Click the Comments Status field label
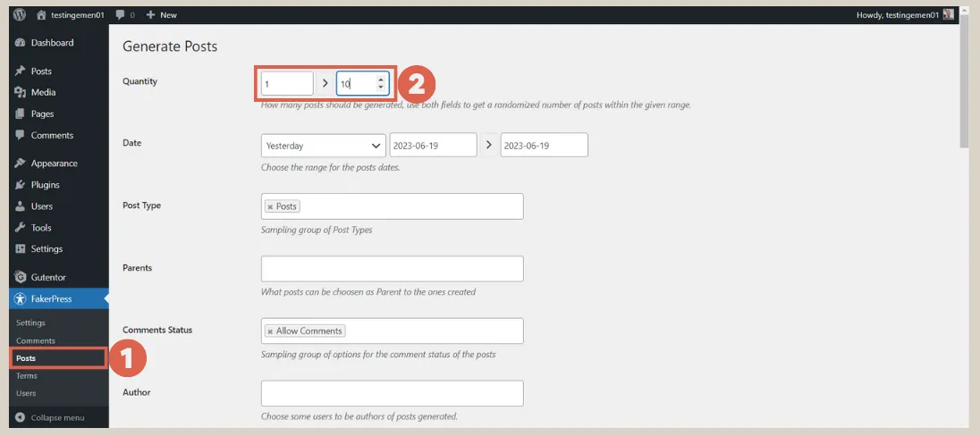The image size is (980, 436). coord(157,330)
